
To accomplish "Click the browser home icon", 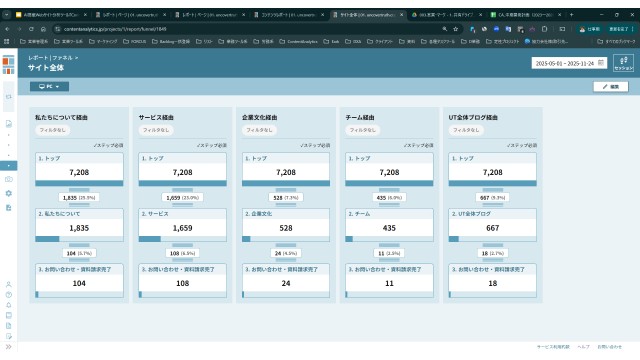I will 43,29.
